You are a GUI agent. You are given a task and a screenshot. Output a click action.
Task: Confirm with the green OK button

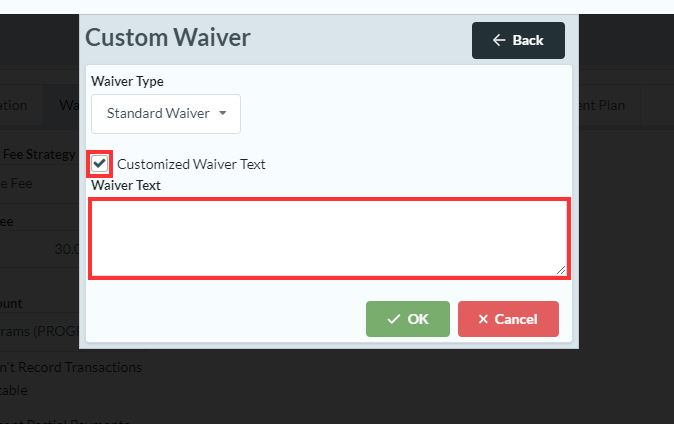(x=408, y=319)
